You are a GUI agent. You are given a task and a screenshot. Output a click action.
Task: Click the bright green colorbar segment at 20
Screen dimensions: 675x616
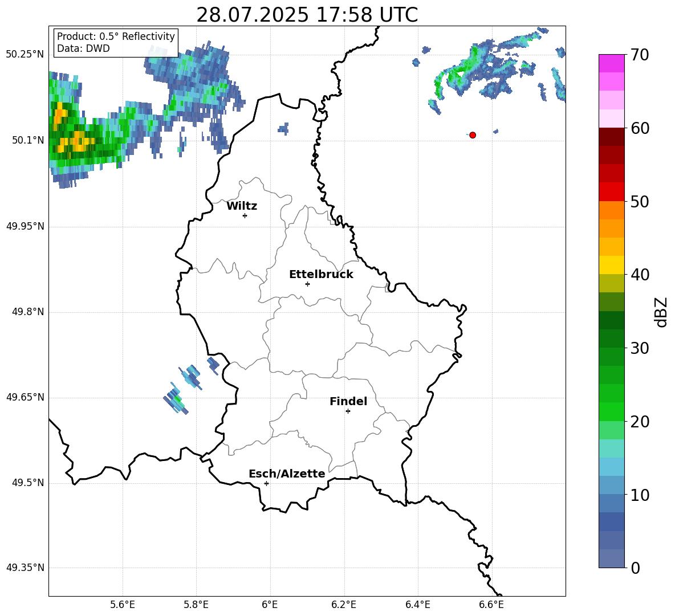tap(612, 412)
